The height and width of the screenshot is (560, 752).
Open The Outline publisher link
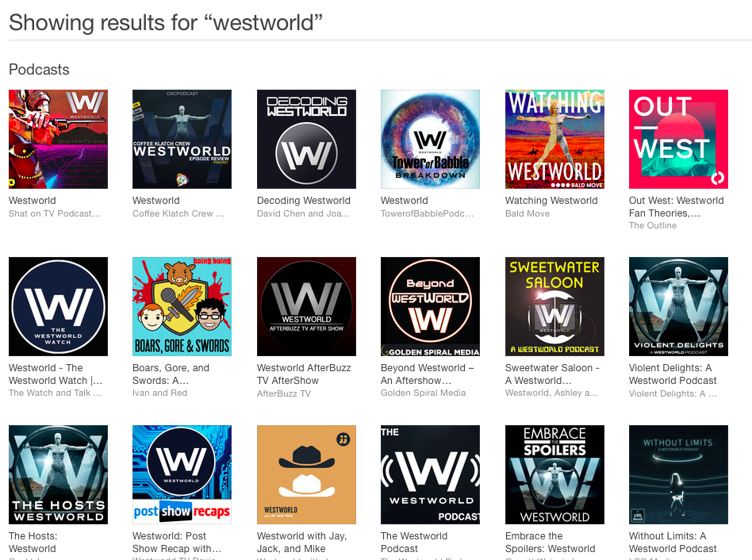coord(653,226)
